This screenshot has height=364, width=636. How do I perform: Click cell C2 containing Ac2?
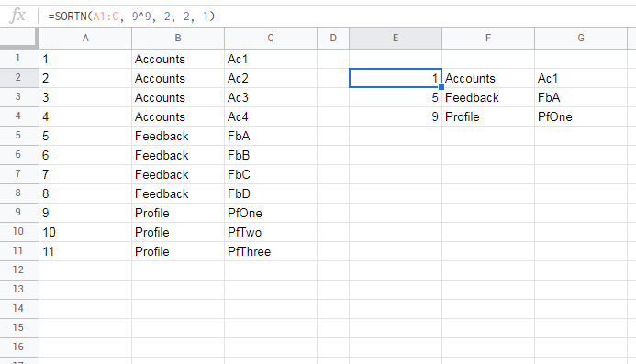click(x=271, y=78)
